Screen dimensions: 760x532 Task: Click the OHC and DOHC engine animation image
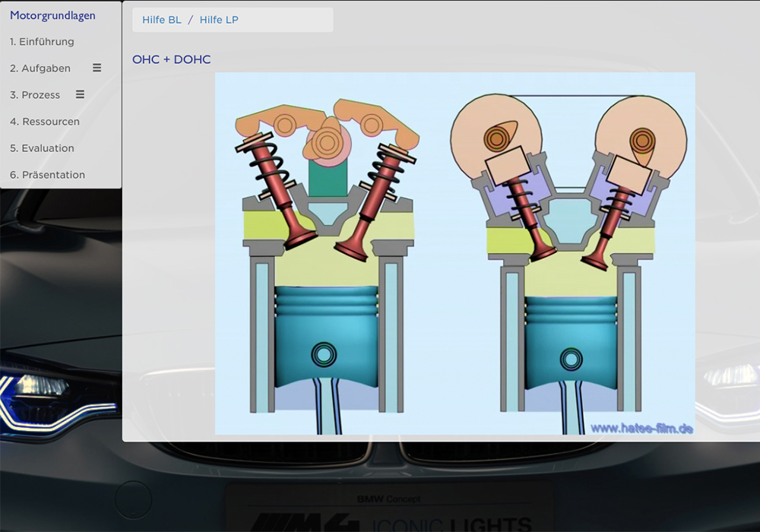[x=454, y=253]
